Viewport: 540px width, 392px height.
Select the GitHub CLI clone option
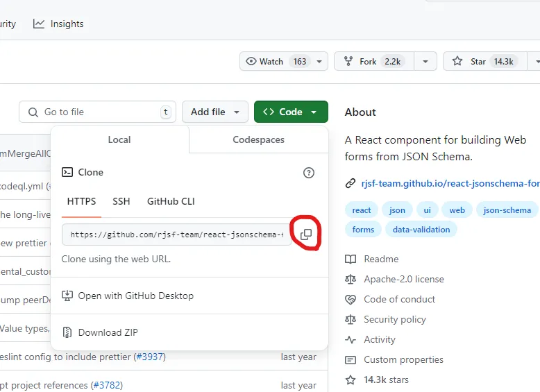171,201
